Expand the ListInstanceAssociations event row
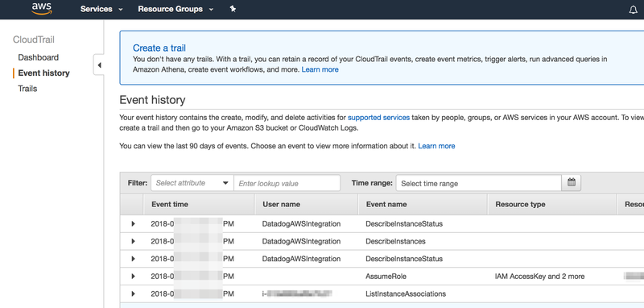The height and width of the screenshot is (308, 644). (x=133, y=293)
